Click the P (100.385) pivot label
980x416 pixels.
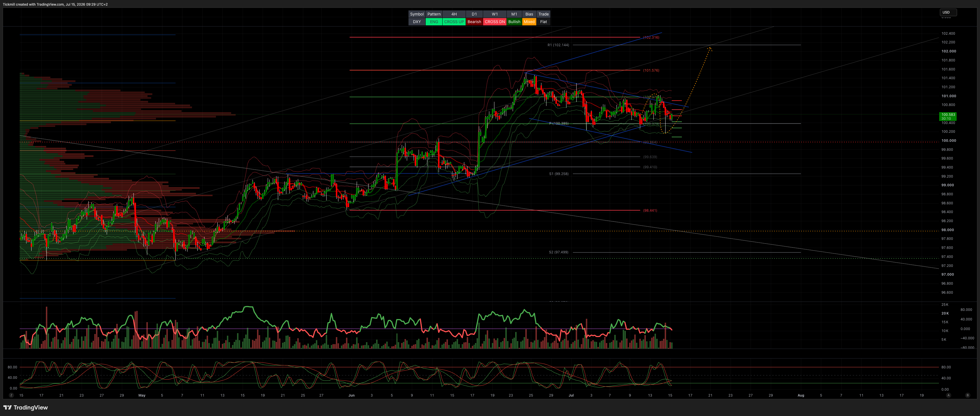tap(559, 123)
